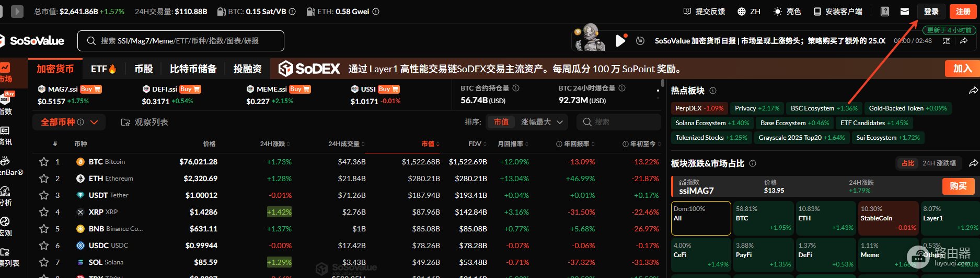Click the ETH gas fee info icon
Viewport: 980px width, 278px height.
[x=376, y=12]
